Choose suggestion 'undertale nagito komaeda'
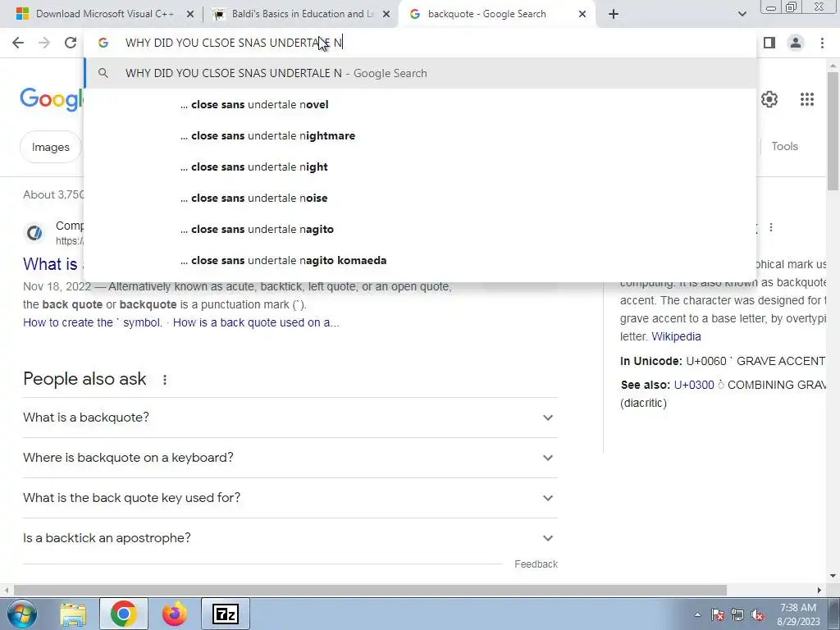Screen dimensions: 840x630 420,260
